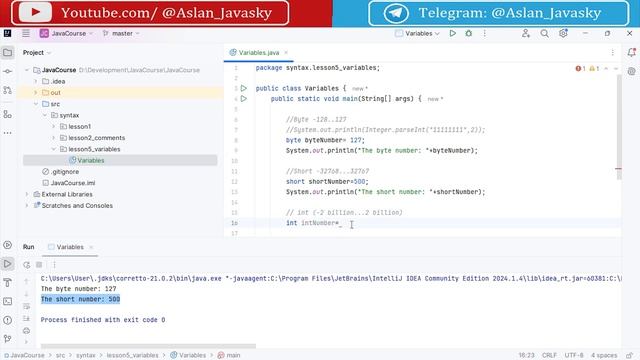640x360 pixels.
Task: Open IDE settings gear icon
Action: pyautogui.click(x=563, y=33)
